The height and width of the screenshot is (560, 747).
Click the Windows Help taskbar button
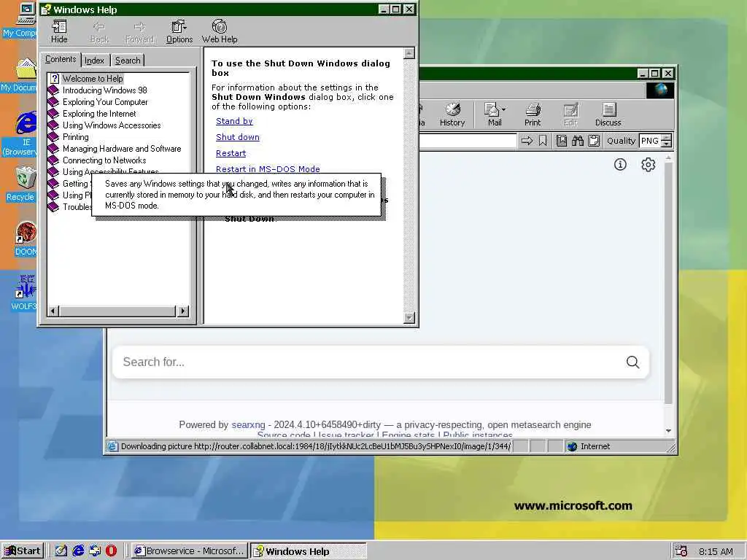309,551
